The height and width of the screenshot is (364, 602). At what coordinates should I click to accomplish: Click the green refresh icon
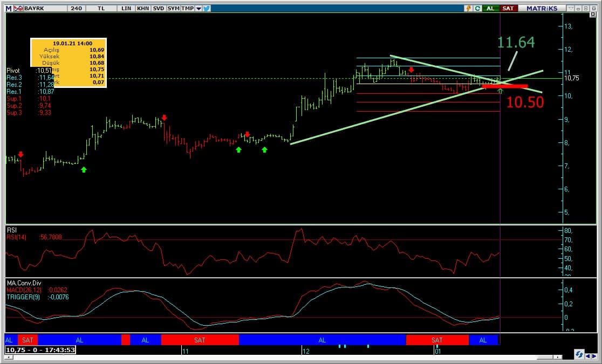477,9
